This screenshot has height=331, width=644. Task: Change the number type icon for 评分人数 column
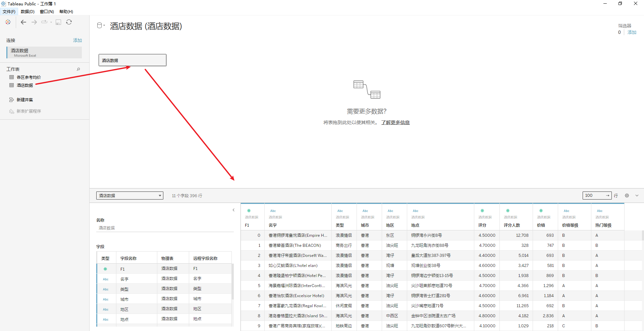coord(508,211)
